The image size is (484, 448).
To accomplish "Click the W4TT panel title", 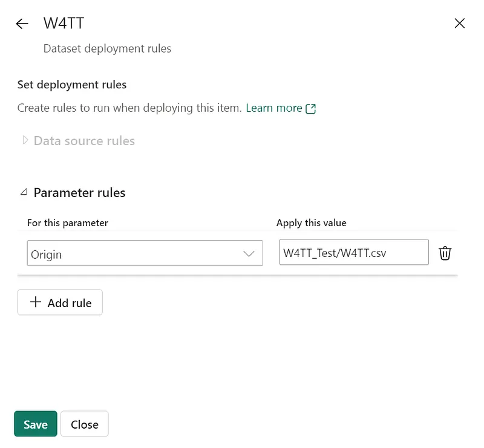I will click(64, 23).
